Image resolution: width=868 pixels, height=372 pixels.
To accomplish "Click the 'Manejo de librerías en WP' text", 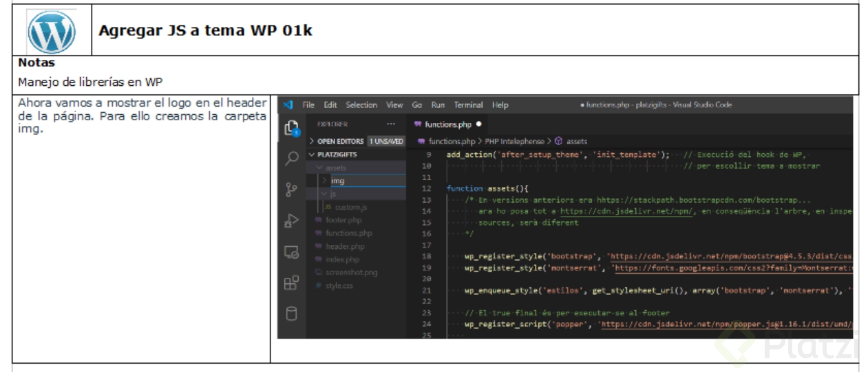I will pos(90,82).
